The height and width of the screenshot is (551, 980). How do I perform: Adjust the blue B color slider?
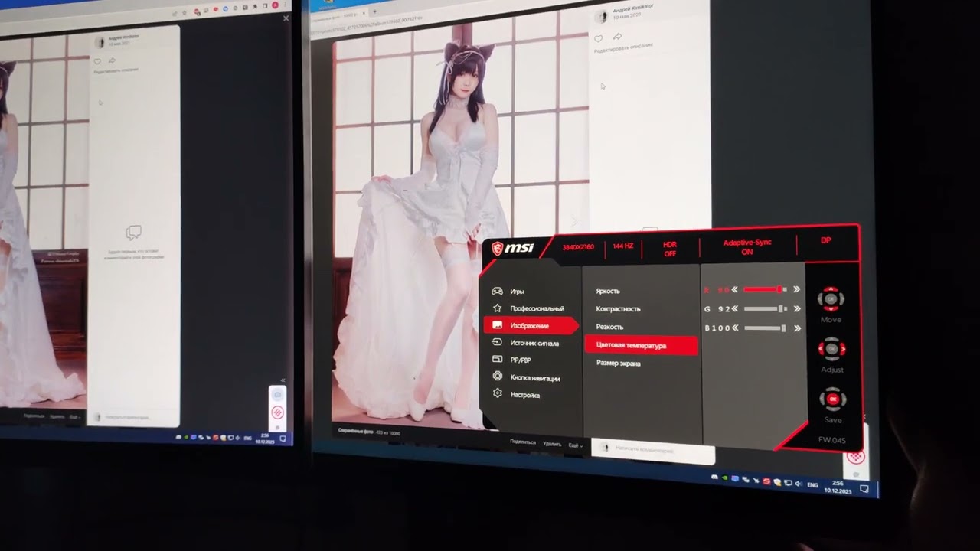point(766,328)
